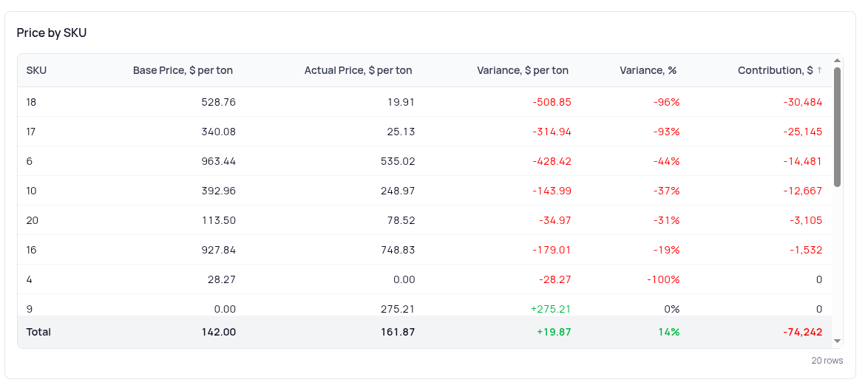The width and height of the screenshot is (868, 391).
Task: Sort by Base Price column header
Action: (x=183, y=70)
